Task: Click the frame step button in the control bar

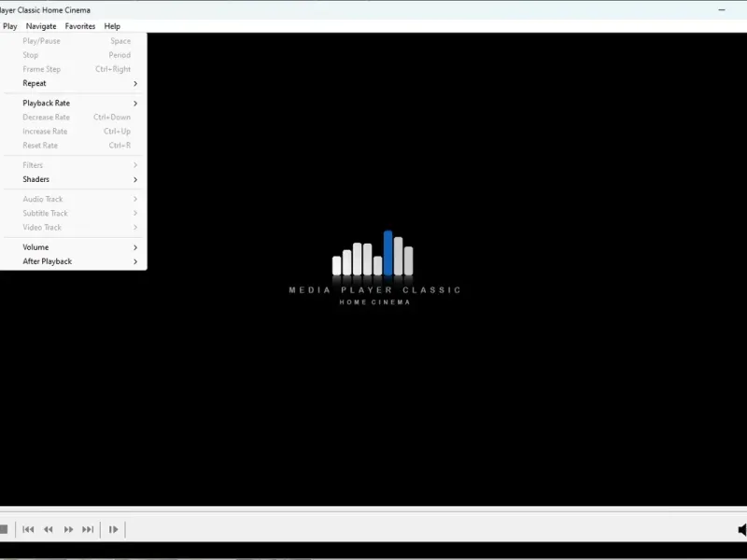Action: click(113, 529)
